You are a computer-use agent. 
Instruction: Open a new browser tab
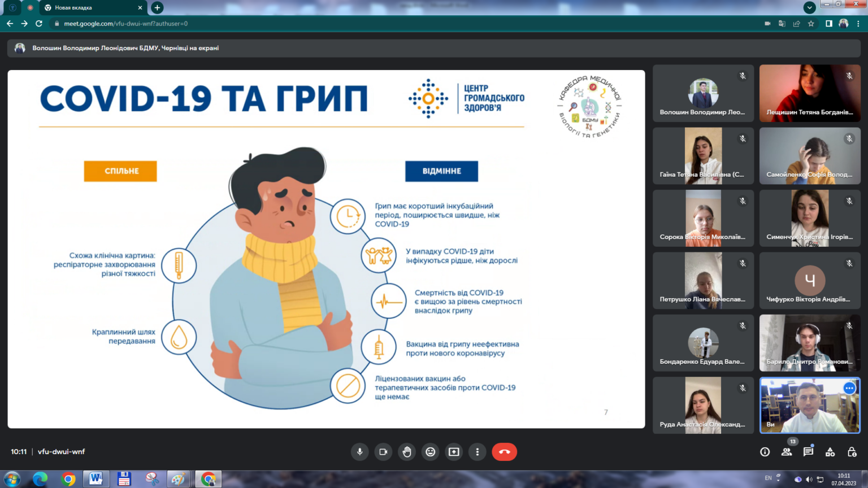(x=158, y=8)
